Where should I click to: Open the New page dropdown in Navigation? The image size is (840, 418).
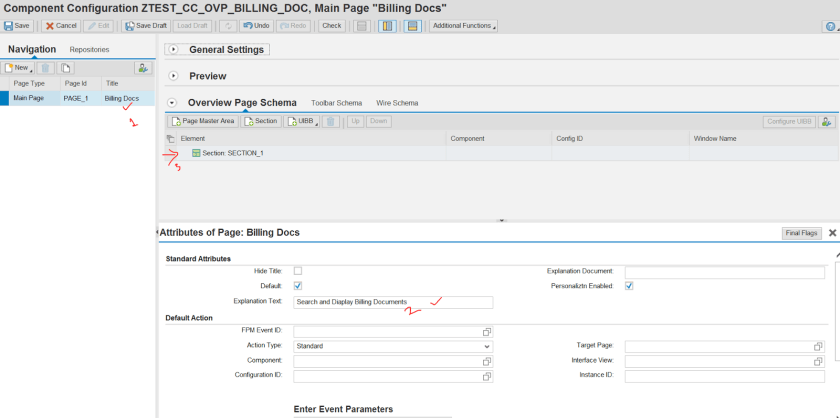coord(18,68)
